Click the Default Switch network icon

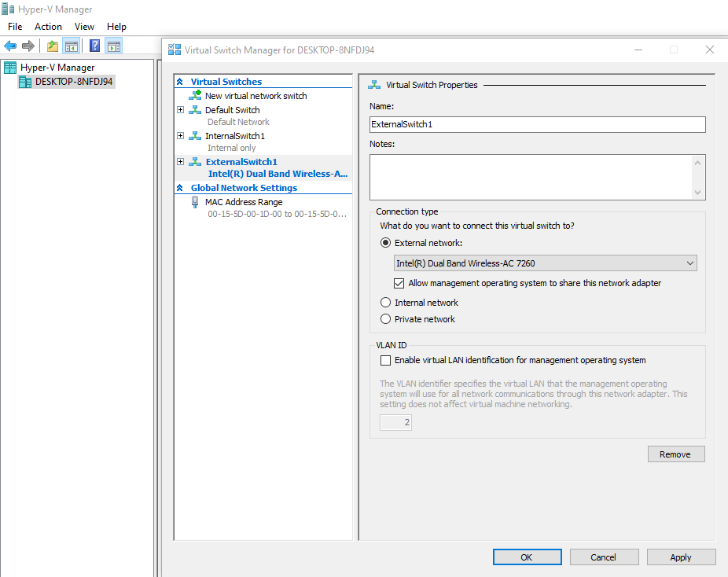coord(195,110)
